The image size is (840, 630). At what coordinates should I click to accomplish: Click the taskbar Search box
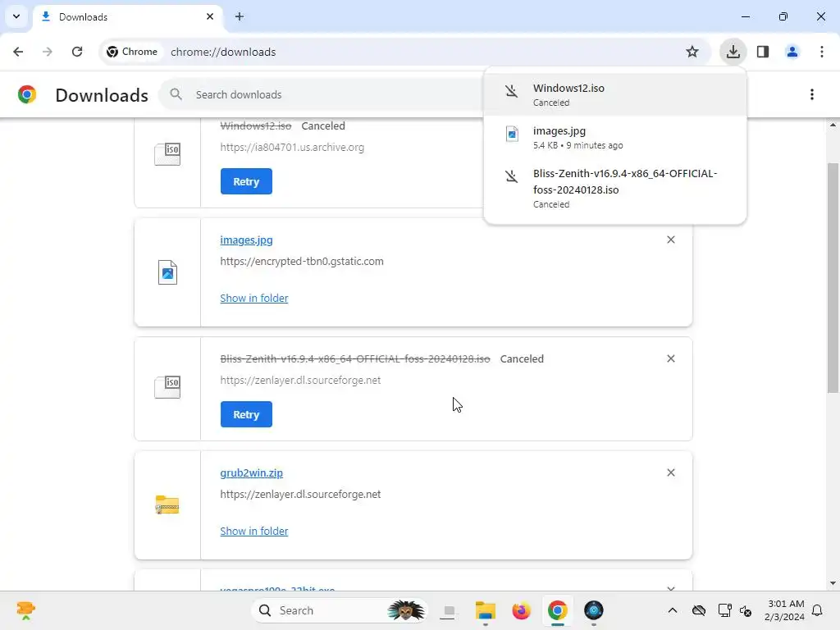(x=339, y=610)
